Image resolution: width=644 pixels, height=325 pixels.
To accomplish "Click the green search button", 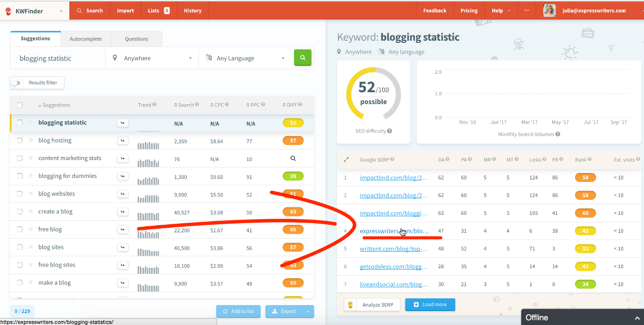I will 303,58.
